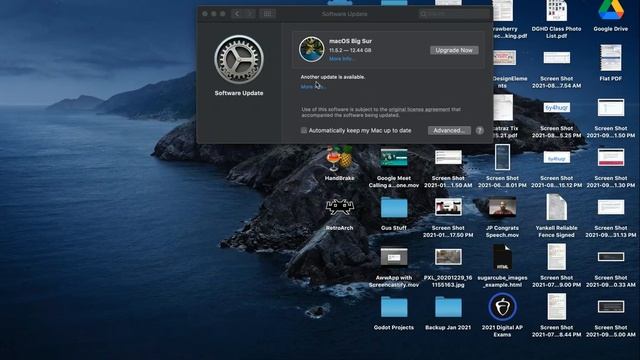Select sugarcube_images_example.html file
The height and width of the screenshot is (360, 640).
(502, 258)
